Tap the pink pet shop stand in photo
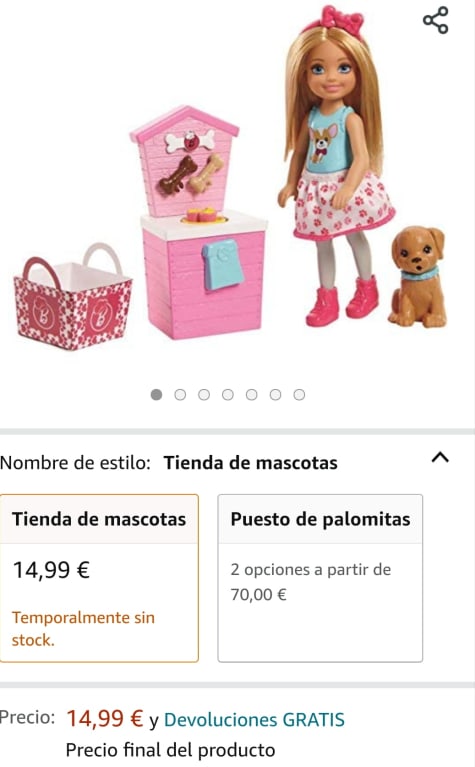 [x=198, y=223]
